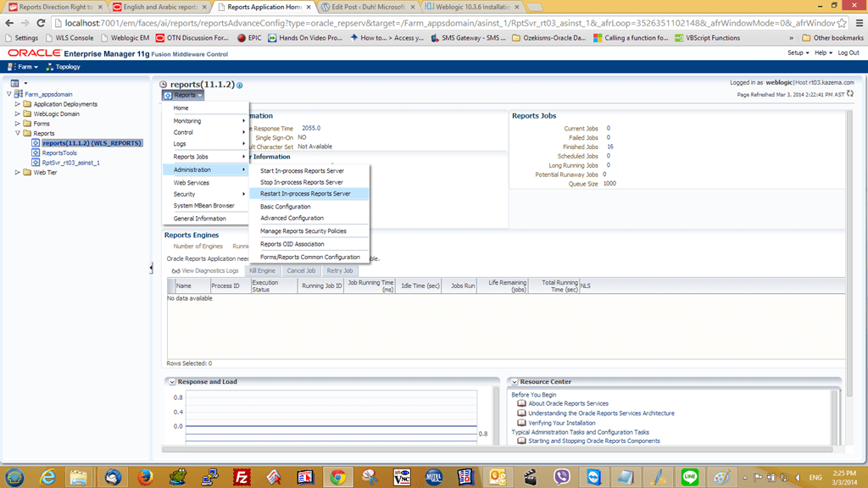Viewport: 868px width, 488px height.
Task: Open the Setup dropdown menu
Action: point(798,53)
